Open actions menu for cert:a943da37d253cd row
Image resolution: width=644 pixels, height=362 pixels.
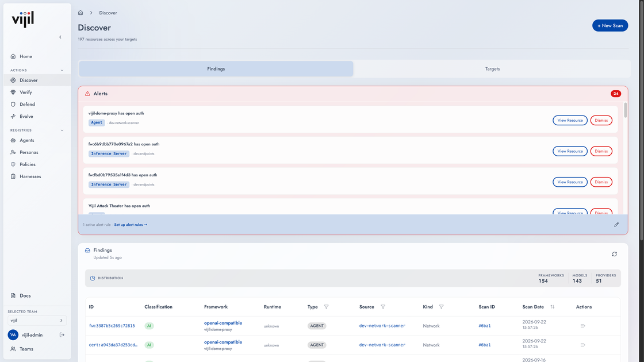tap(582, 345)
